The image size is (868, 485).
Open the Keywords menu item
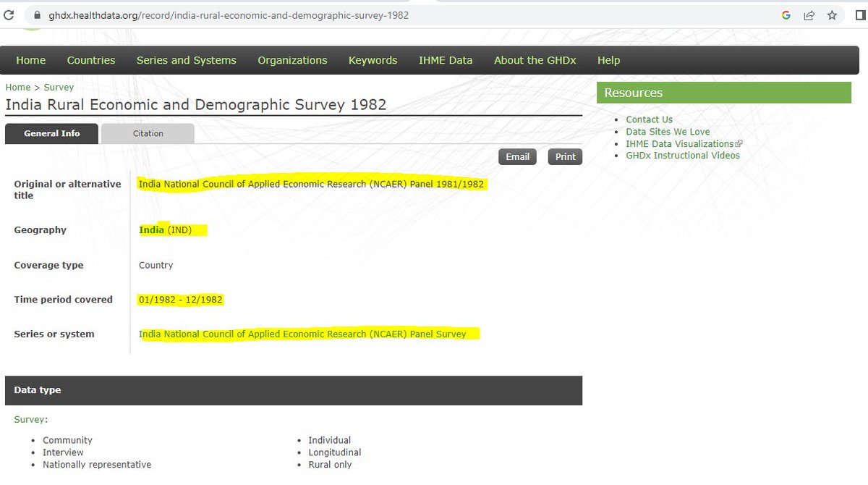(373, 60)
